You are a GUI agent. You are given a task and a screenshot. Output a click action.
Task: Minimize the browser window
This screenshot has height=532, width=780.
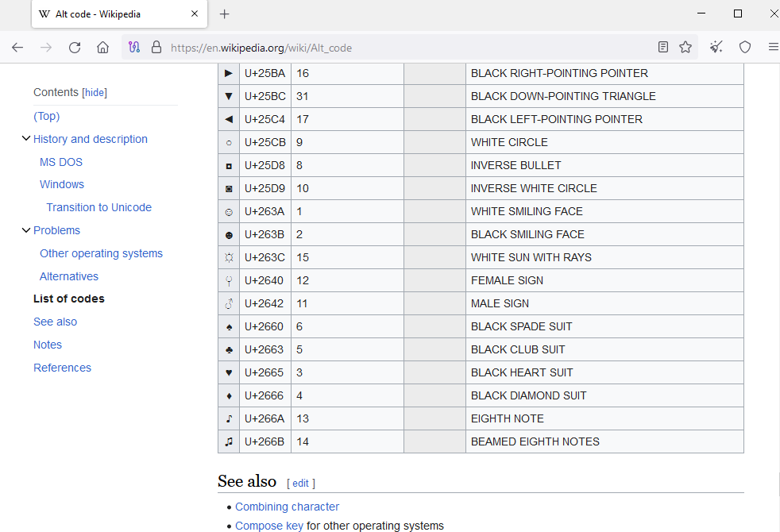pos(701,13)
